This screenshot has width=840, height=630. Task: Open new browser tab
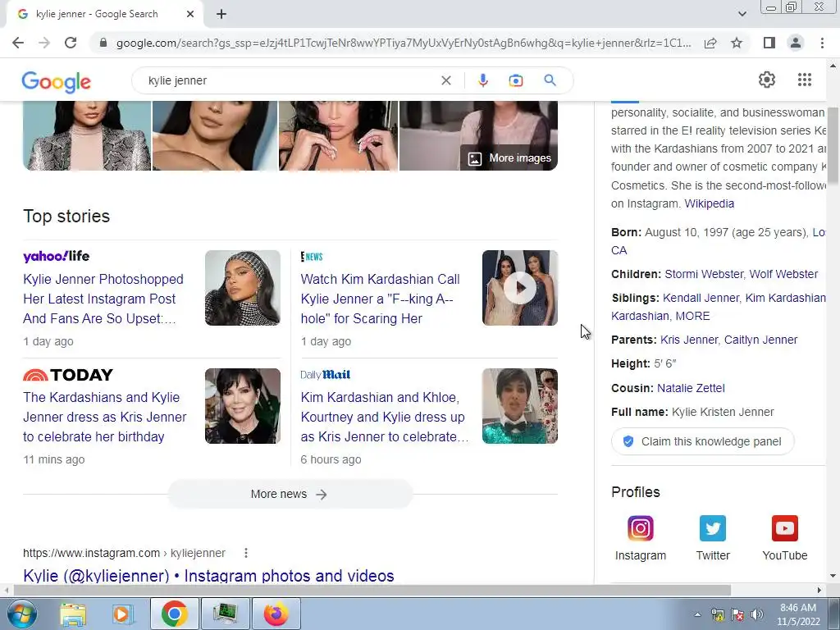221,15
